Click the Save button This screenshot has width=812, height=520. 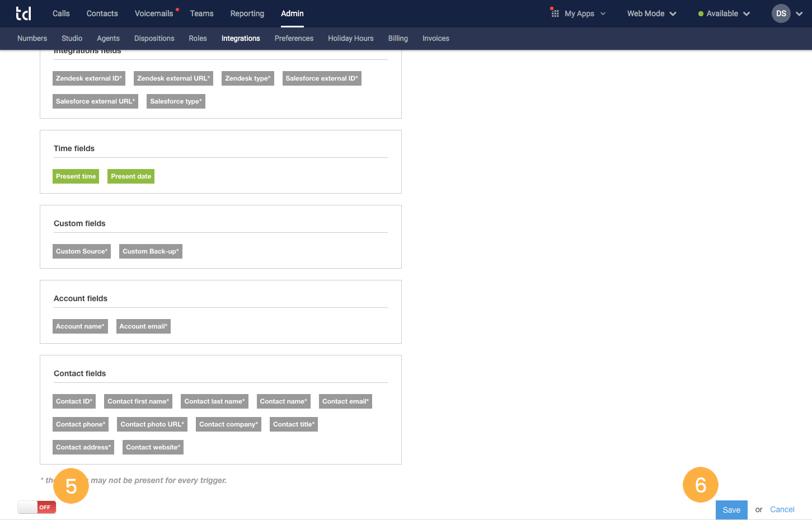(731, 509)
